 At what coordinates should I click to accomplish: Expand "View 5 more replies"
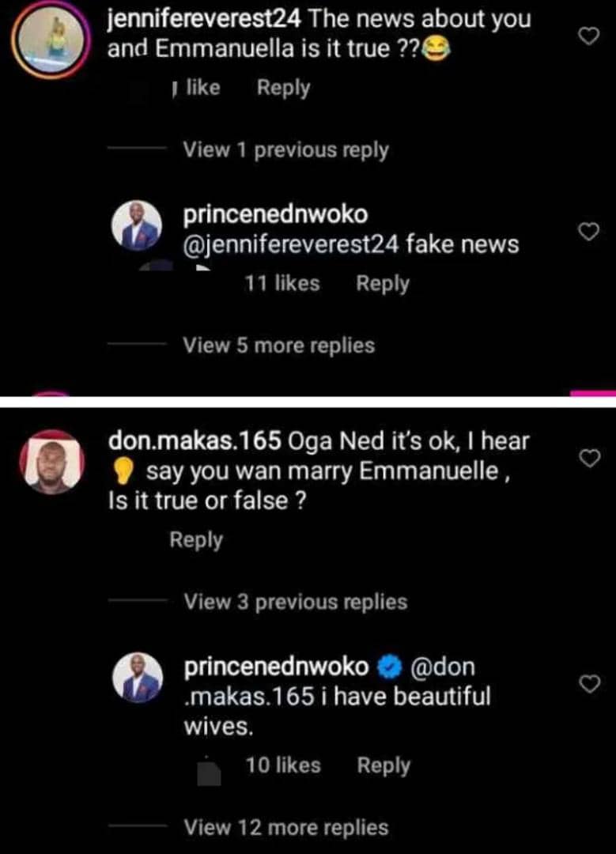[278, 346]
